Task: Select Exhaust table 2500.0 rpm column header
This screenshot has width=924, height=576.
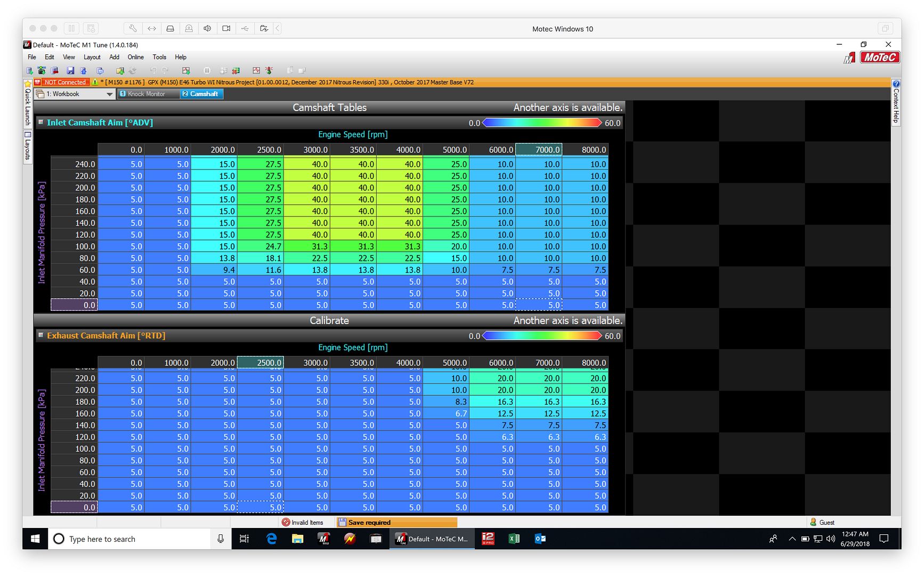Action: [260, 363]
